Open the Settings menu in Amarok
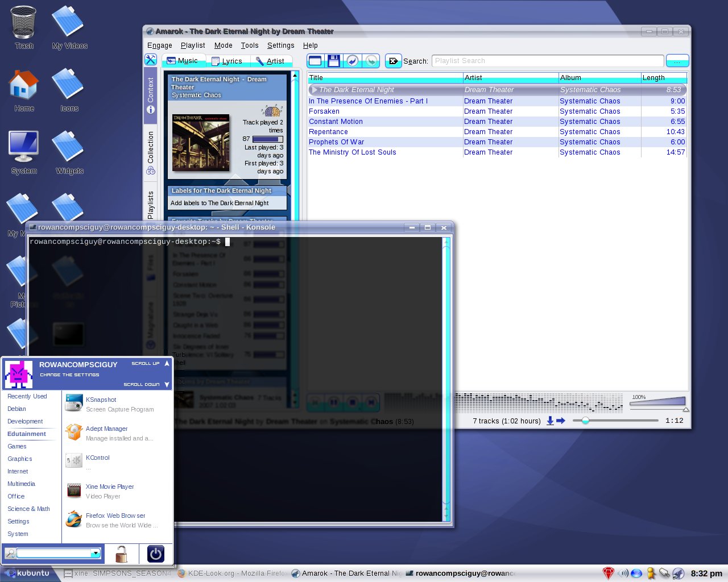Image resolution: width=728 pixels, height=582 pixels. pyautogui.click(x=280, y=45)
